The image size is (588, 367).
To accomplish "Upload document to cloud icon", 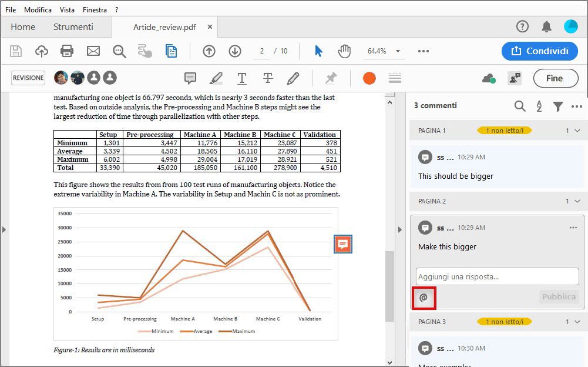I will pos(42,51).
